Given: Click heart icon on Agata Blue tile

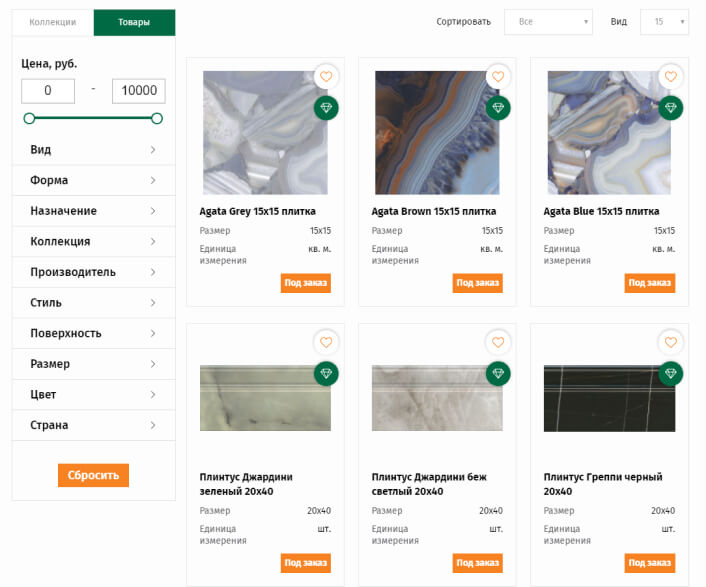Looking at the screenshot, I should (670, 77).
